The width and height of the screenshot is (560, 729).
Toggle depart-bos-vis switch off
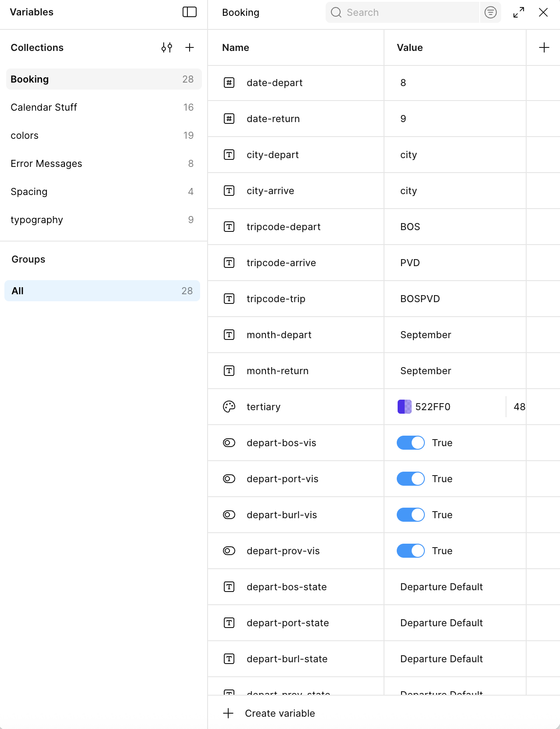410,443
